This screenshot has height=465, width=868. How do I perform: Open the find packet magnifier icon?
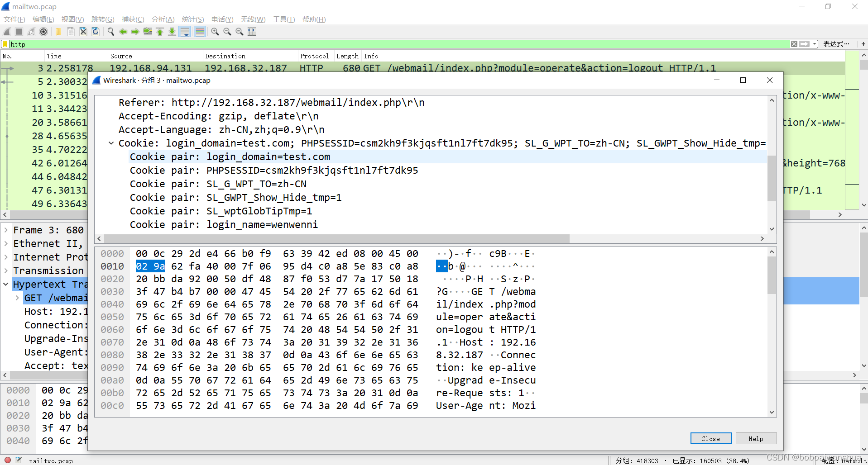pyautogui.click(x=110, y=32)
